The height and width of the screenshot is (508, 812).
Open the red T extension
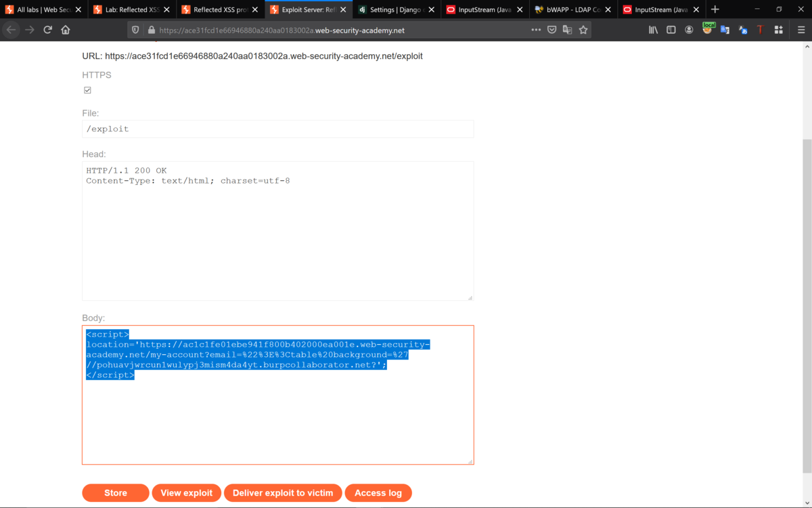click(x=761, y=30)
